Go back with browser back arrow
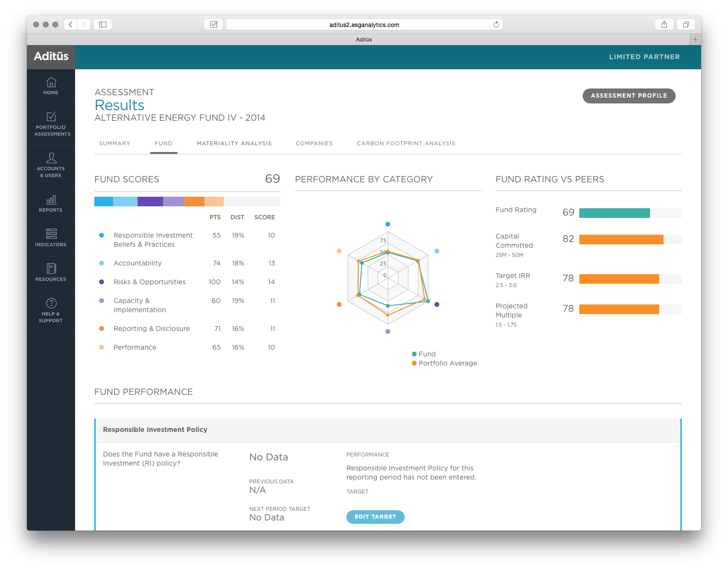728x569 pixels. [71, 25]
